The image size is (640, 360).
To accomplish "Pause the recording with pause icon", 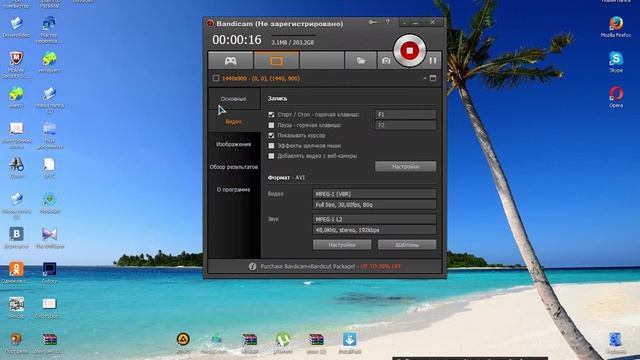I will (433, 61).
